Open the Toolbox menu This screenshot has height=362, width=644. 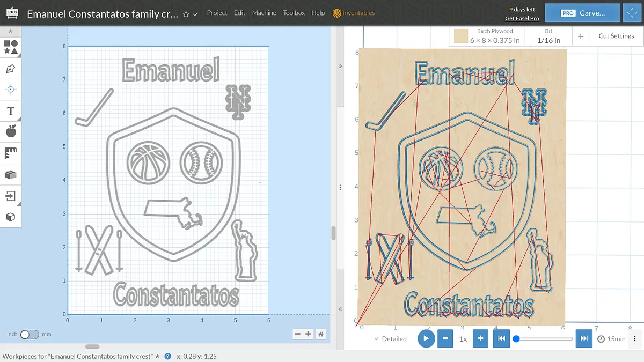(x=294, y=13)
